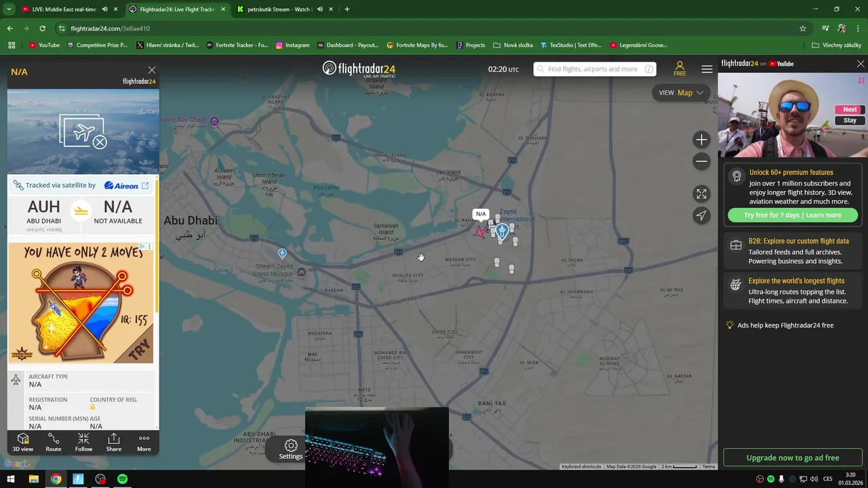
Task: Open the FREE user account icon
Action: (679, 68)
